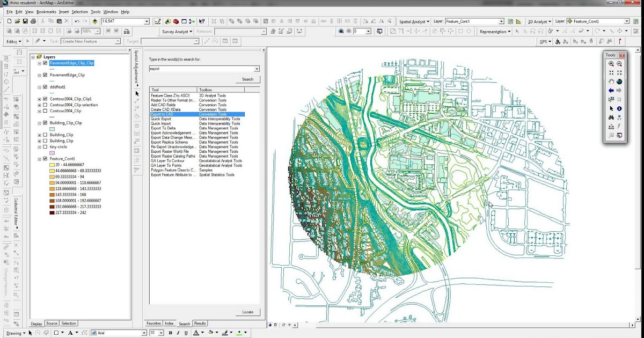Click the Add Data icon beside the scale box
This screenshot has width=644, height=338.
click(x=94, y=21)
